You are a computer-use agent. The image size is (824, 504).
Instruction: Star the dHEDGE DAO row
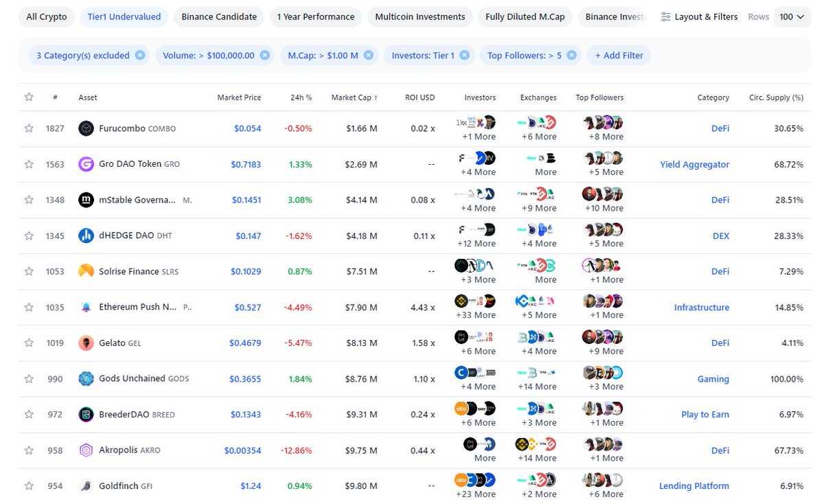pyautogui.click(x=29, y=236)
